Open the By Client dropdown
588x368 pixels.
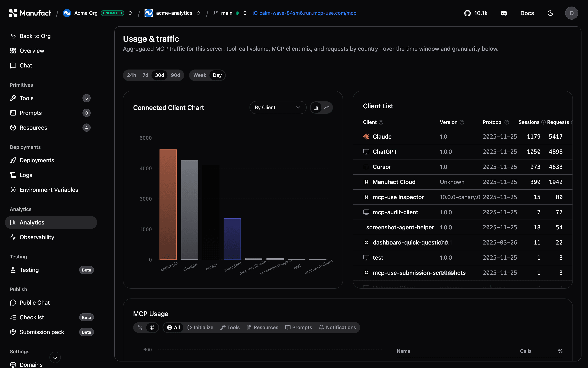click(x=278, y=108)
